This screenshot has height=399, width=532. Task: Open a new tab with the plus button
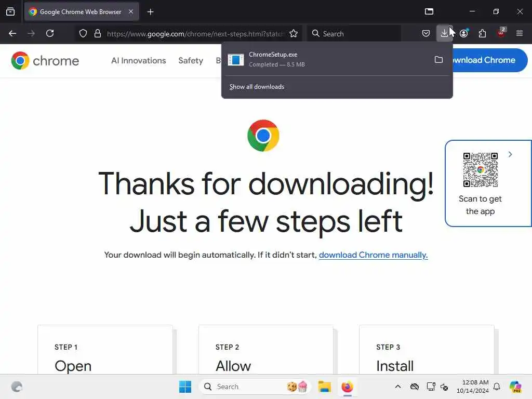pos(150,12)
